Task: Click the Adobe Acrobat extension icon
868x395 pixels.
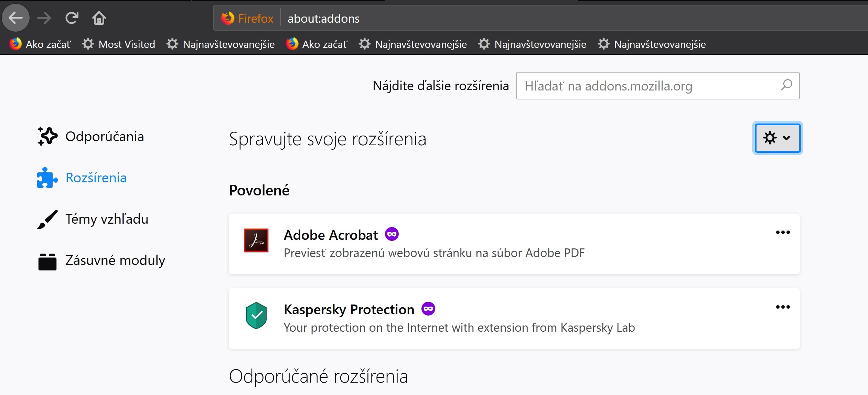Action: point(256,240)
